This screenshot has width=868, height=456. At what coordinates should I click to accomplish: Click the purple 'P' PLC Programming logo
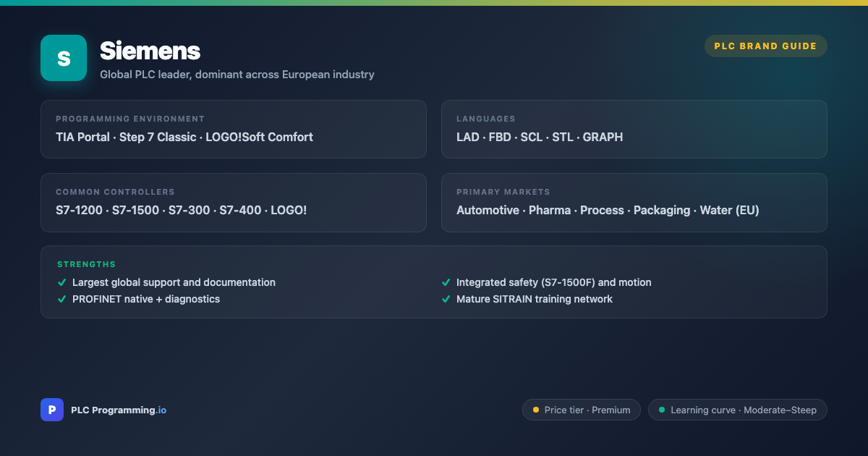52,410
